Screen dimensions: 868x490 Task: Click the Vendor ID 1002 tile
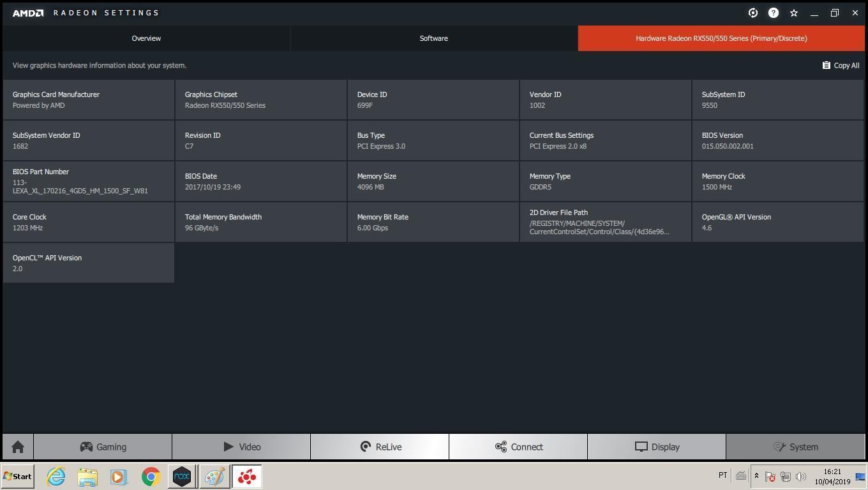point(606,100)
